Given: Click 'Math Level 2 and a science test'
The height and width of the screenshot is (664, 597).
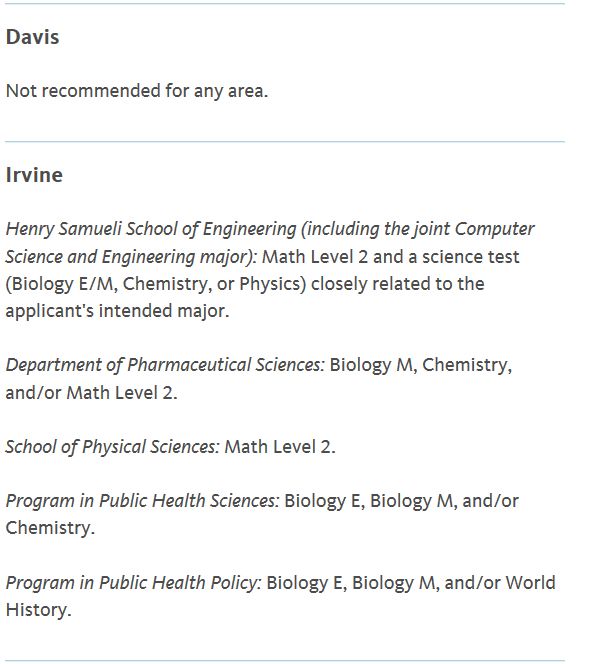Looking at the screenshot, I should click(391, 257).
